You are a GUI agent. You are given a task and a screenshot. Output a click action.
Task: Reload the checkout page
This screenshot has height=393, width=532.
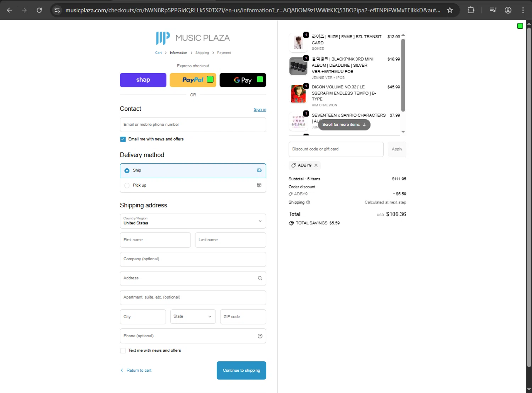click(x=39, y=10)
